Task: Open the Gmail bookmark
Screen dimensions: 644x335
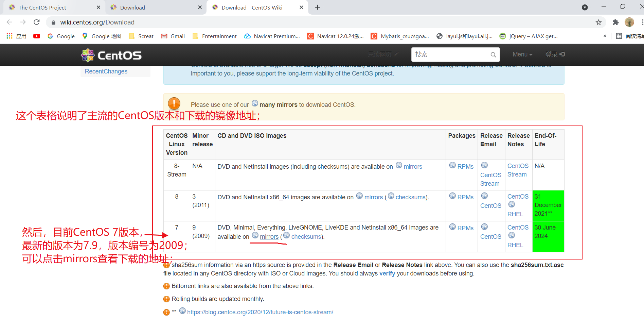Action: coord(173,36)
